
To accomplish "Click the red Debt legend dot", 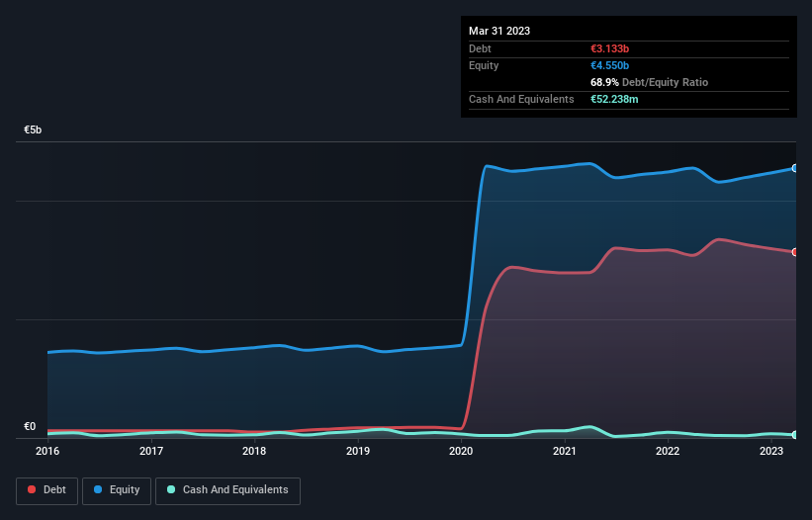I will (32, 489).
